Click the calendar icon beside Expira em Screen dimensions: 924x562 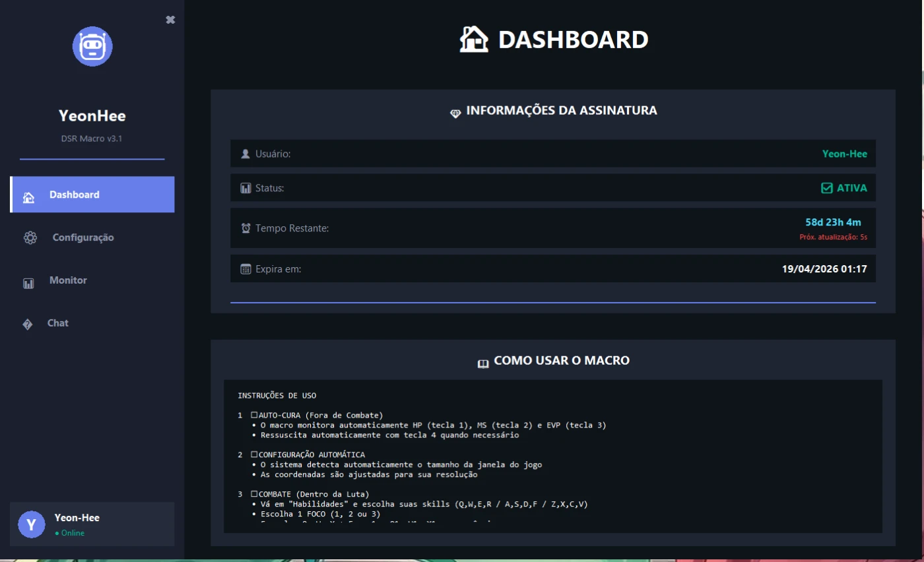pyautogui.click(x=246, y=269)
